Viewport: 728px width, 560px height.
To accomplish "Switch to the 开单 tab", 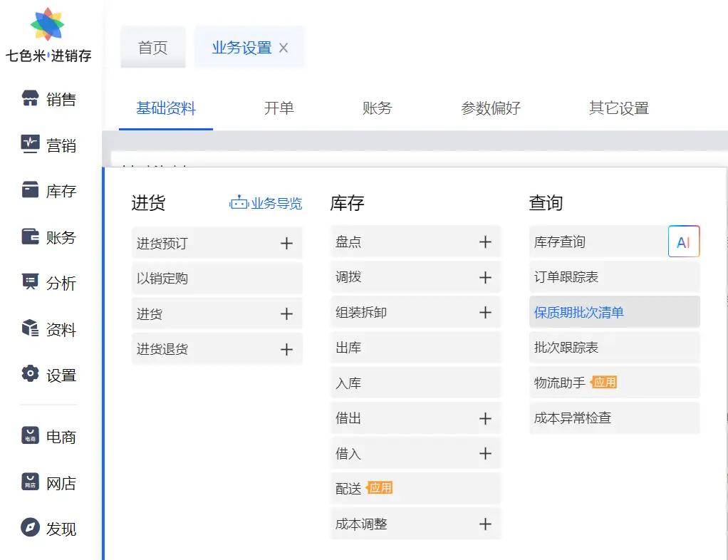I will point(279,108).
